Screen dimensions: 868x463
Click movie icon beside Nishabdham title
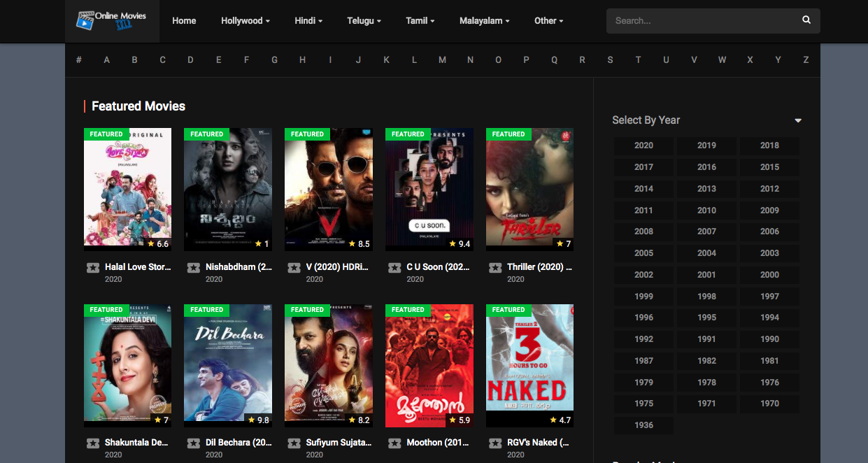194,267
